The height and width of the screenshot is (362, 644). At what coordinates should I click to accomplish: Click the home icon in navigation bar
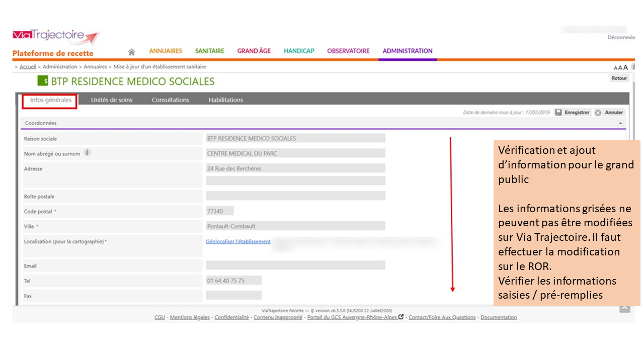131,52
